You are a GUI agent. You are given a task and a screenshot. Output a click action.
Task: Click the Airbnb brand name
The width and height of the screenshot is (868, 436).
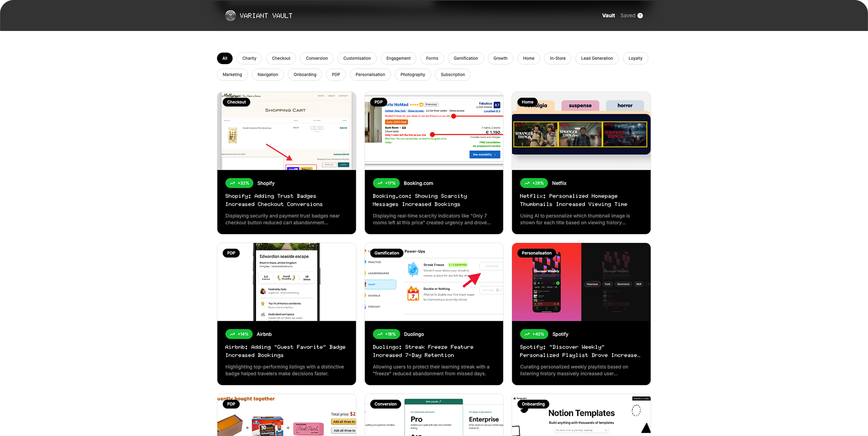click(x=264, y=334)
